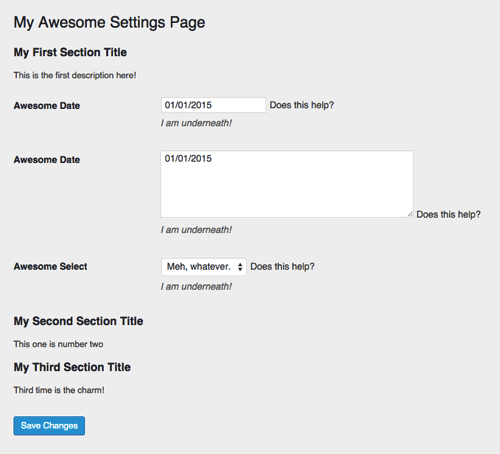The width and height of the screenshot is (500, 454).
Task: Click I am underneath! below the select
Action: point(196,286)
